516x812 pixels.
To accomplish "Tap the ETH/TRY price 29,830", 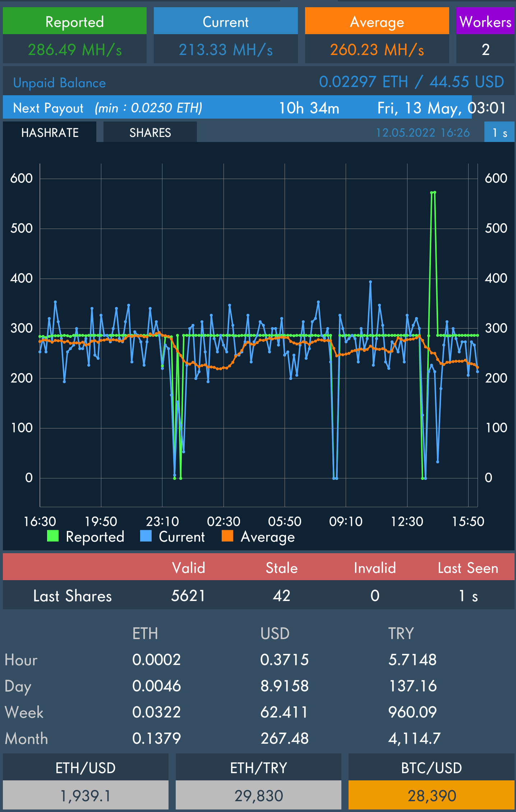I will pos(258,796).
